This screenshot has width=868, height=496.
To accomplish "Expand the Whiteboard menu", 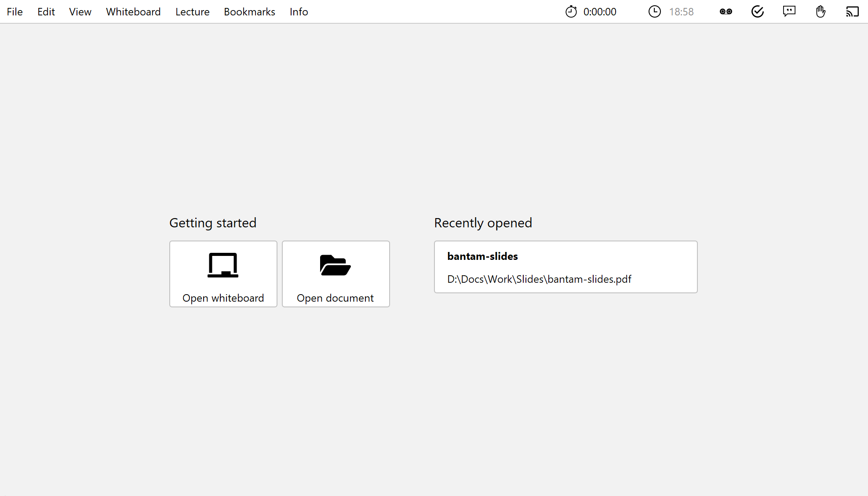I will [x=133, y=12].
